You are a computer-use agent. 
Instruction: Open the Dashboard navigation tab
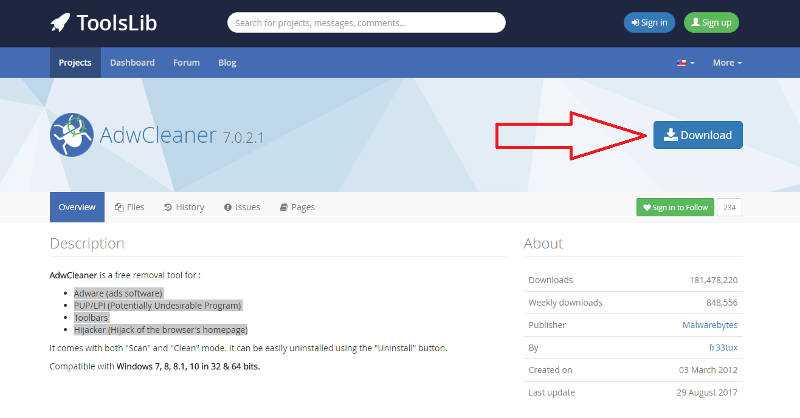132,63
